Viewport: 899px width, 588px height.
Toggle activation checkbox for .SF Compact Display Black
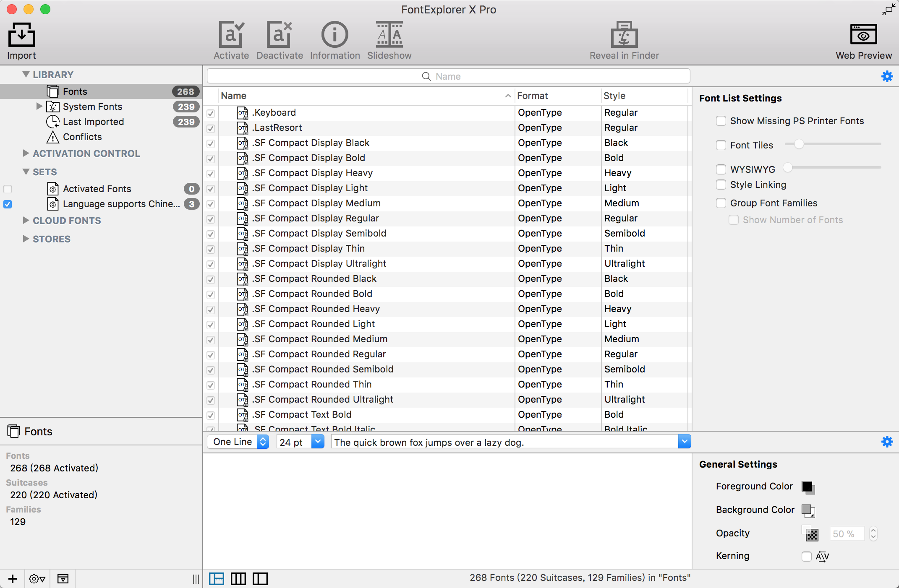click(211, 143)
